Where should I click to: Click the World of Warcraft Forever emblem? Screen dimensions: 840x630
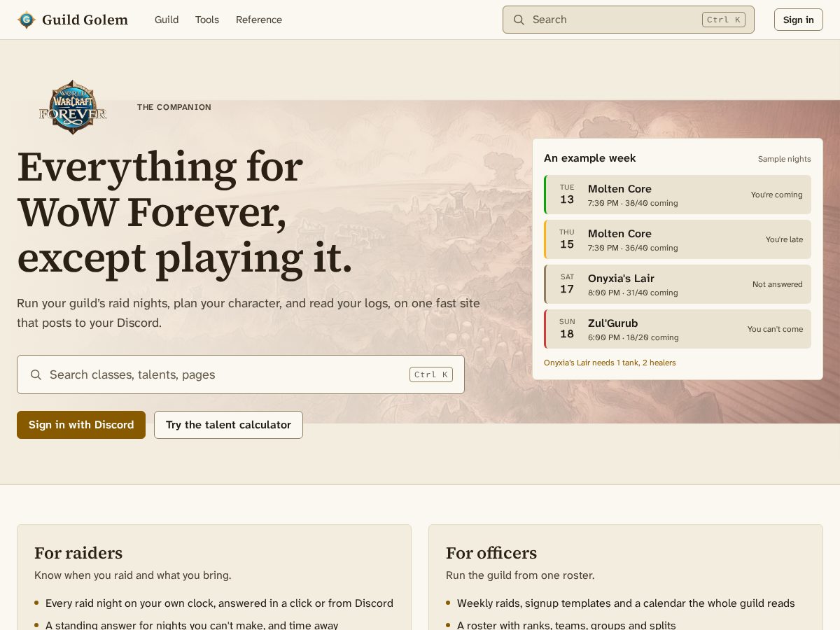click(73, 107)
